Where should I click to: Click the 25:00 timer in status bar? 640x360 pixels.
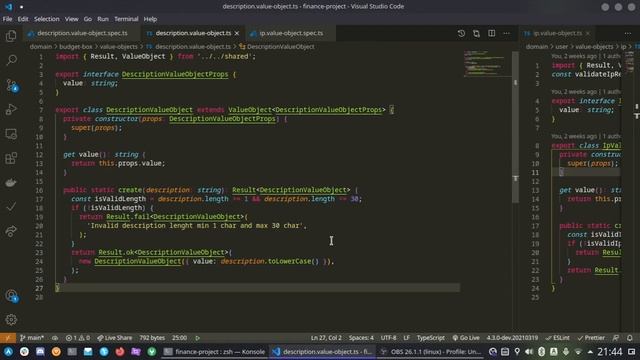180,338
